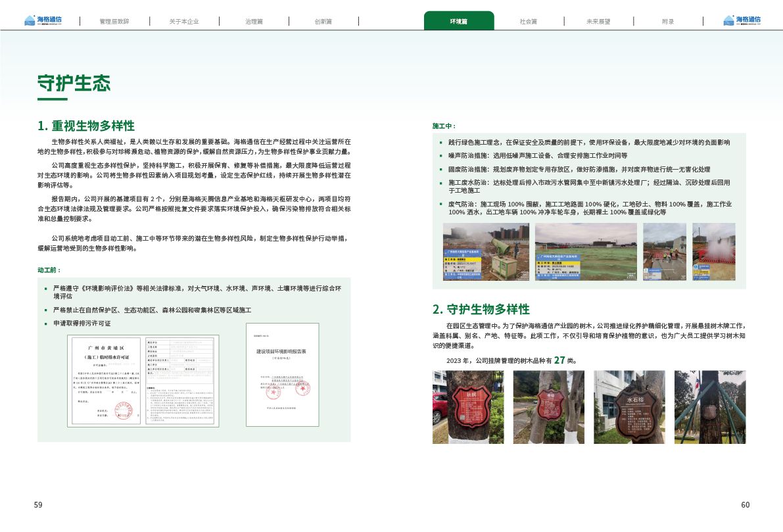Viewport: 783px width, 532px height.
Task: Open the 环境篇 green tab
Action: pos(458,21)
